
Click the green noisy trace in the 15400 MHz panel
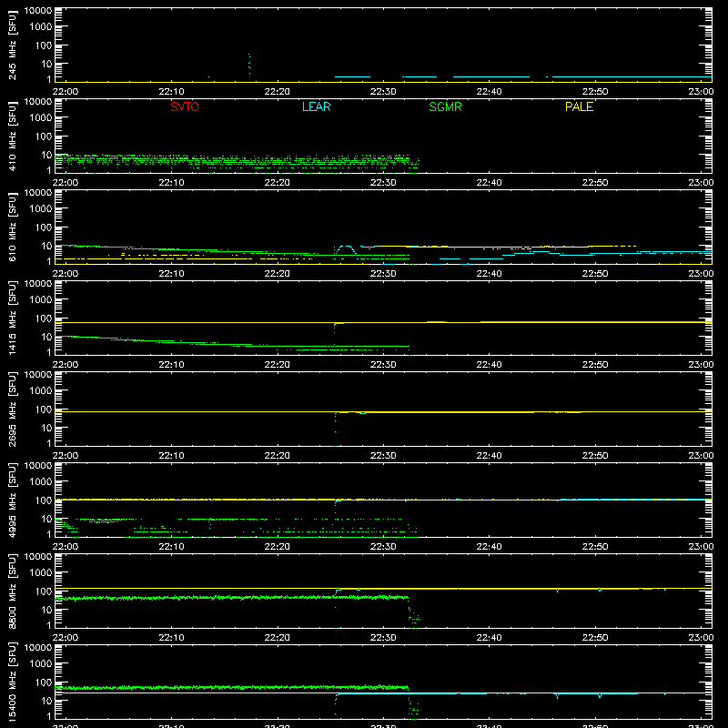pos(232,687)
